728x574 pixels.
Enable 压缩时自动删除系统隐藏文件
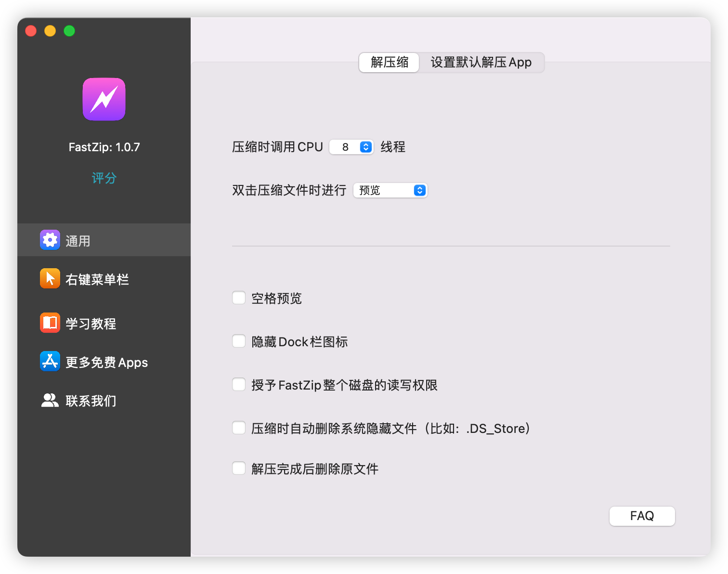click(x=239, y=428)
